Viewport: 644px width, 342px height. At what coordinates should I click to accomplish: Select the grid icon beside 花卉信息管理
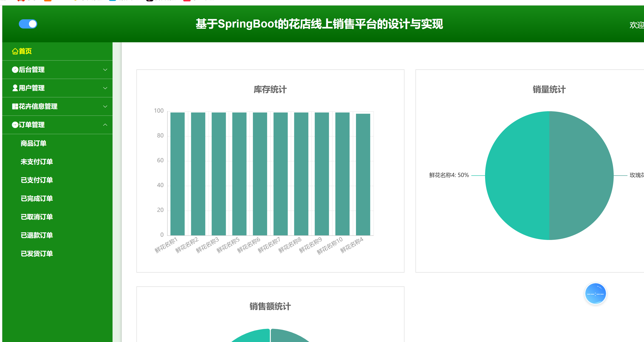tap(15, 106)
